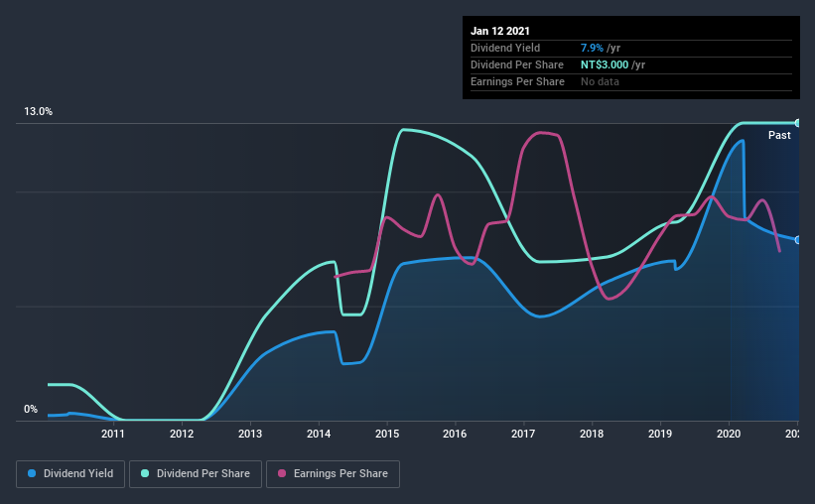The height and width of the screenshot is (504, 815).
Task: Toggle the Dividend Yield legend series
Action: pos(70,474)
